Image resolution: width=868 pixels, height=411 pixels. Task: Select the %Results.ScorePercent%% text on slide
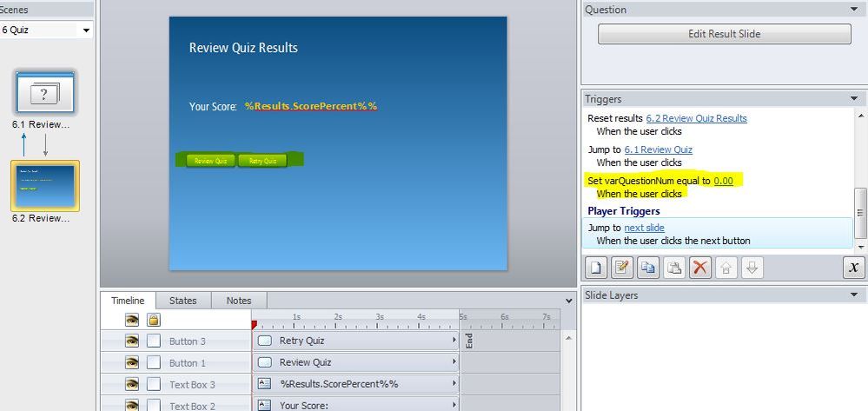311,106
